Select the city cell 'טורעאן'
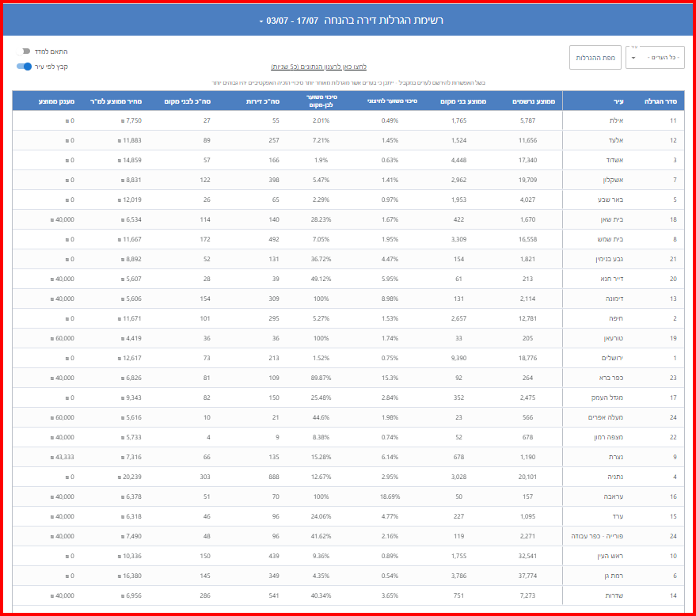696x616 pixels. coord(614,338)
